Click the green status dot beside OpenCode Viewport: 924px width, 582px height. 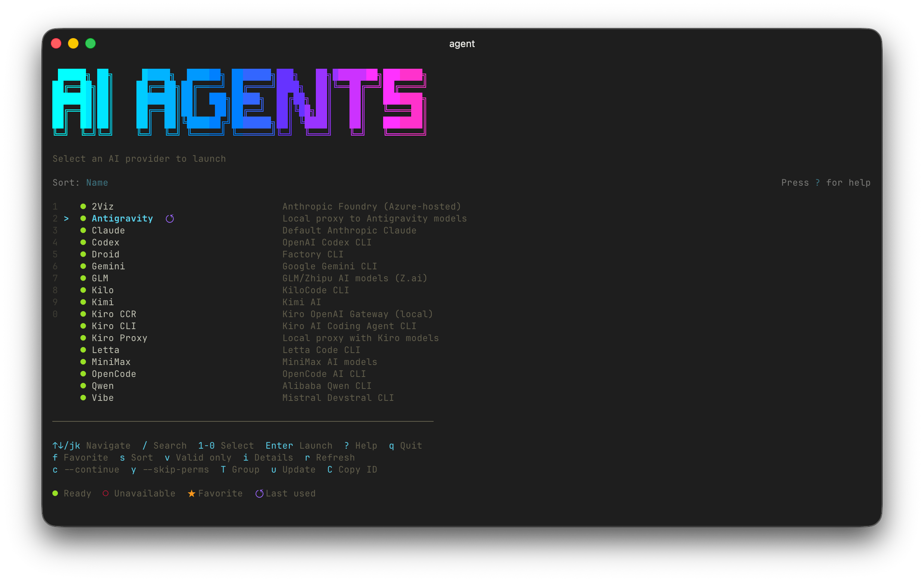point(83,374)
